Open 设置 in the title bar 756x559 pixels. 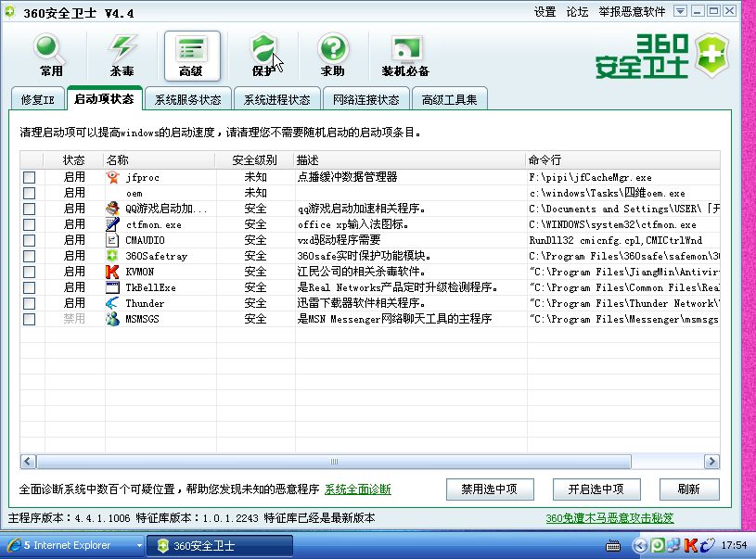pyautogui.click(x=545, y=11)
